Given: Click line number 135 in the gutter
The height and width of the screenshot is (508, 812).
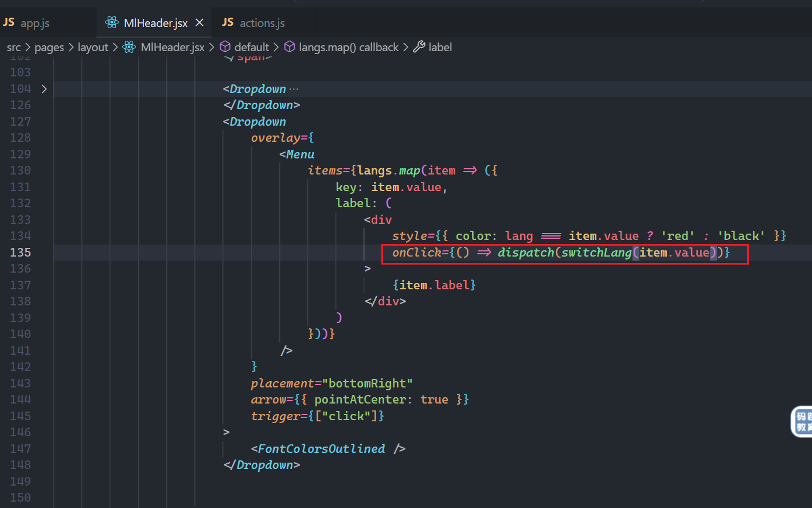Looking at the screenshot, I should point(21,253).
